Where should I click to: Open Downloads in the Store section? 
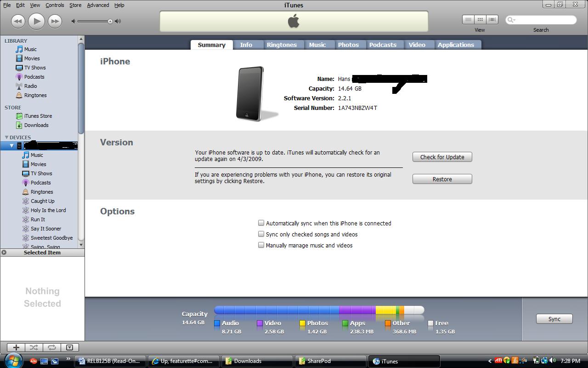pos(36,125)
